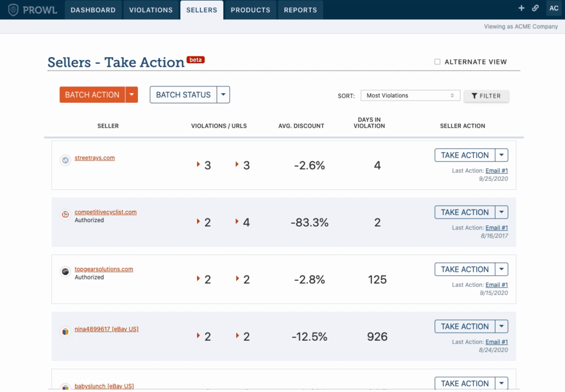Open Email #1 link dated 8/24/2020
This screenshot has width=565, height=392.
pyautogui.click(x=497, y=342)
